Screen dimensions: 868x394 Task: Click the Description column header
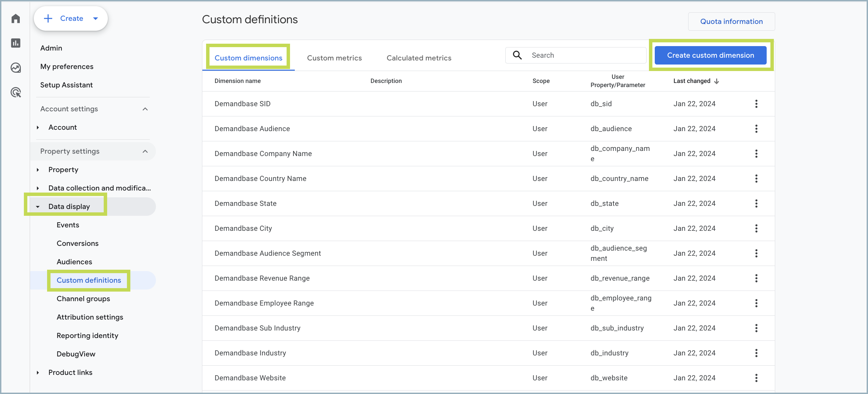click(x=386, y=81)
